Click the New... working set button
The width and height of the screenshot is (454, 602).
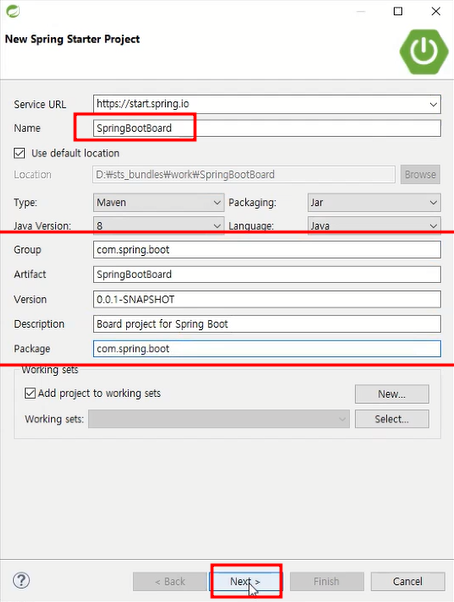[x=391, y=394]
